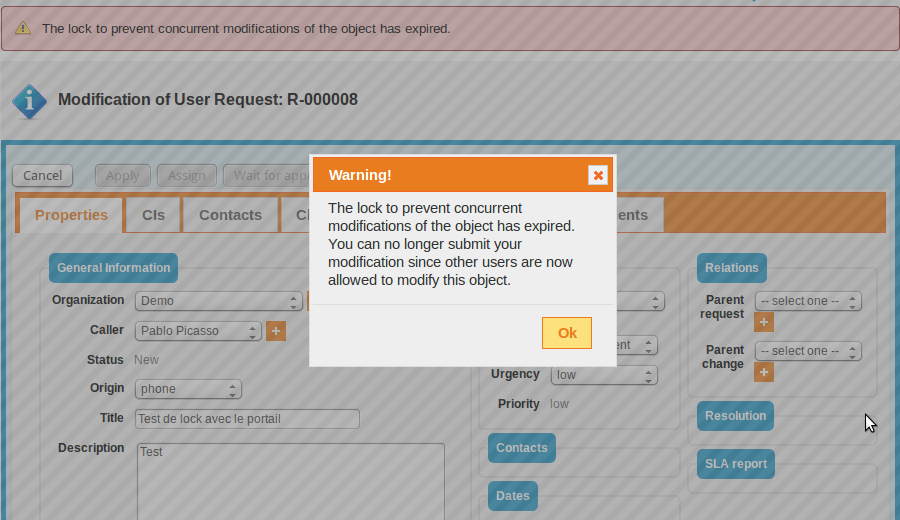
Task: Open the Parent request dropdown
Action: [x=808, y=301]
